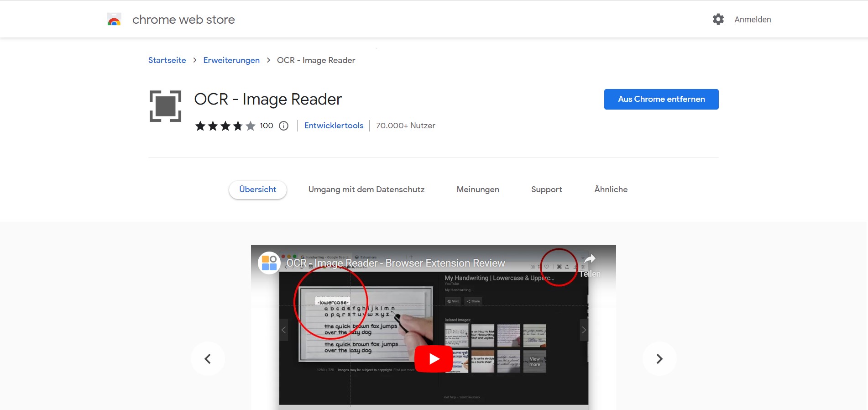
Task: Open settings via the gear icon
Action: point(718,19)
